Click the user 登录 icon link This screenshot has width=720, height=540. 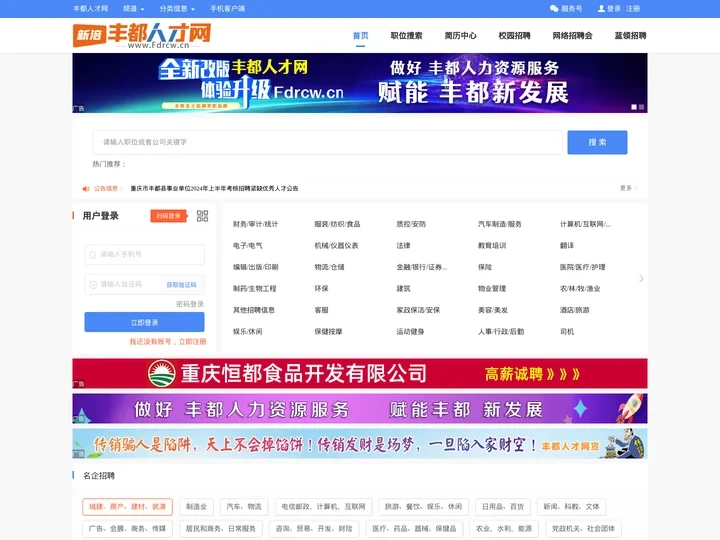609,9
